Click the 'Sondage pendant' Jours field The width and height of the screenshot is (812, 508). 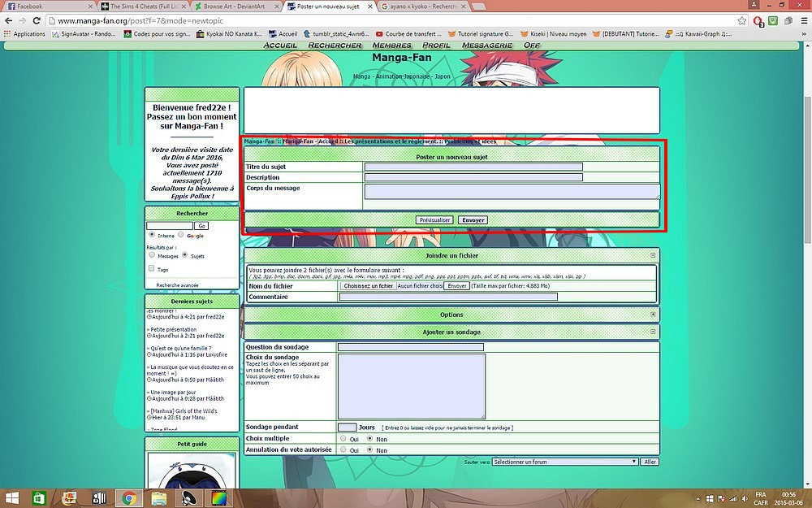347,428
